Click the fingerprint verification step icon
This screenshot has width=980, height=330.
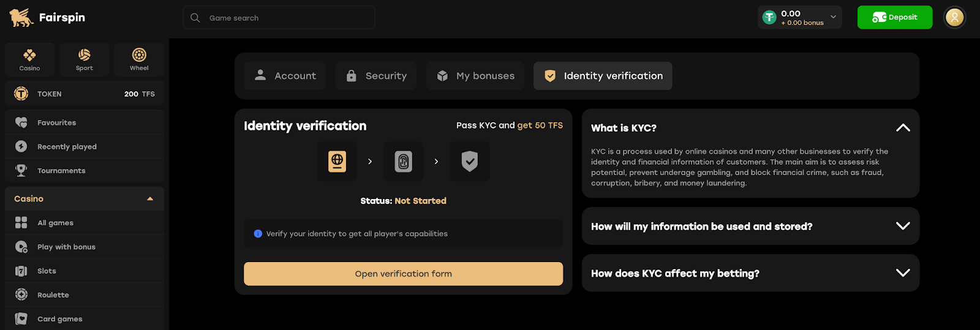point(403,161)
